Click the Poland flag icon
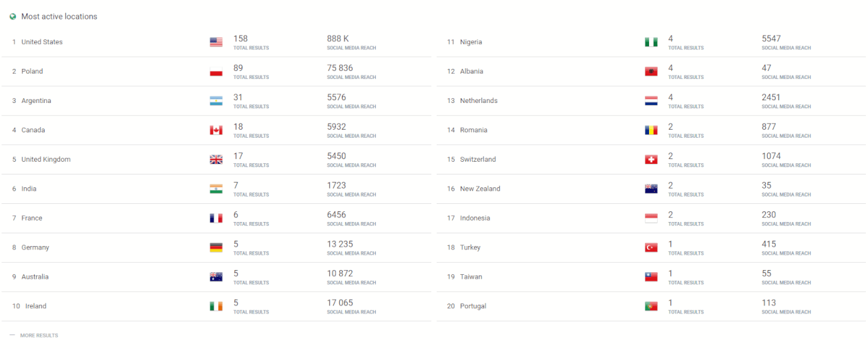Screen dimensions: 868x349 coord(216,72)
